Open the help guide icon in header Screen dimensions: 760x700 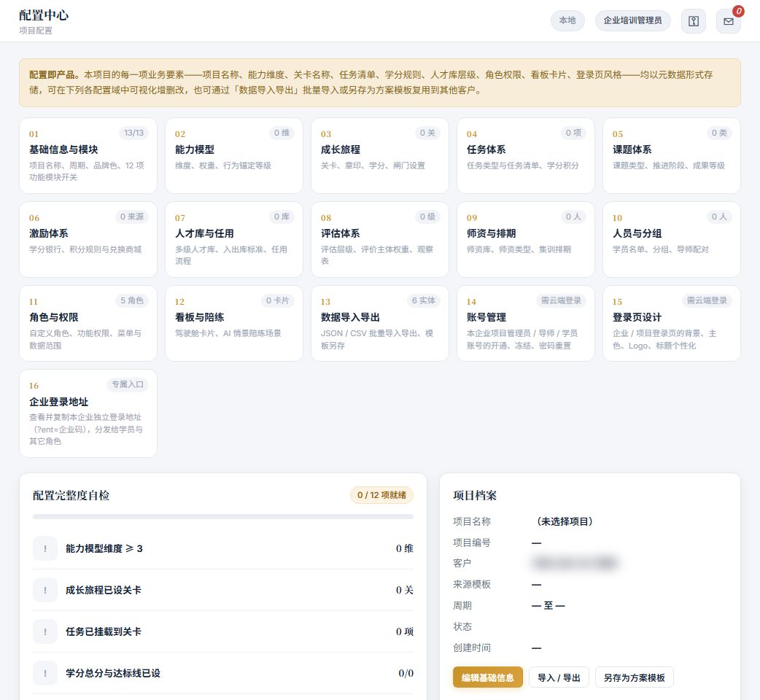(x=694, y=21)
